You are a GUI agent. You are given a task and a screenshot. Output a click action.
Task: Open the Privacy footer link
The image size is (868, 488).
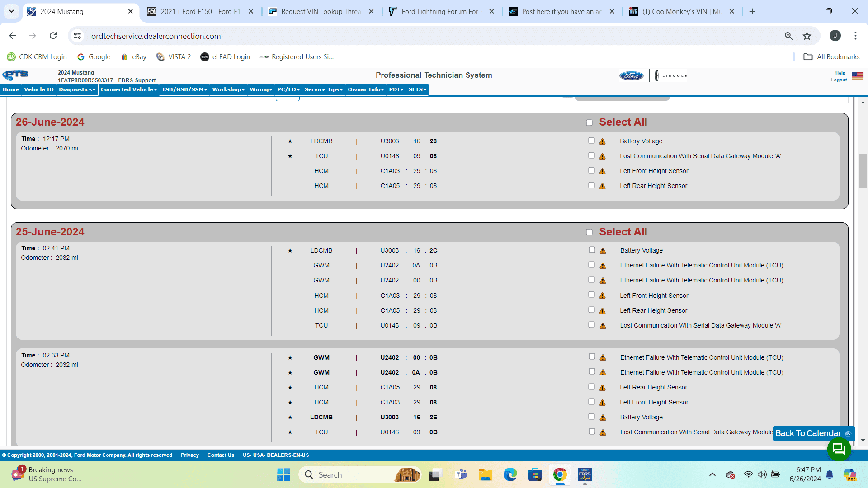189,455
